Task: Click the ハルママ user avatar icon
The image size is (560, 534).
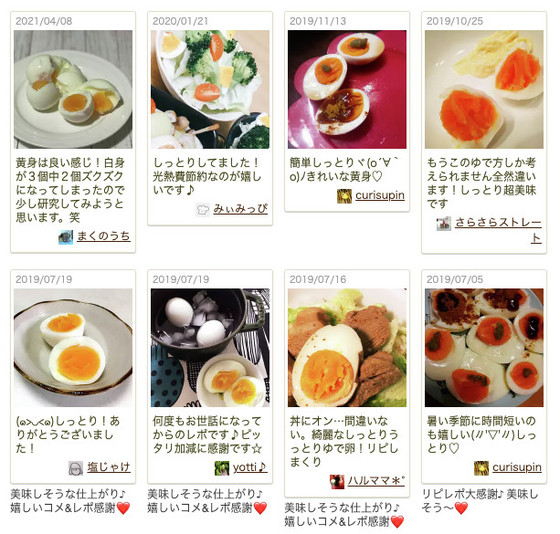Action: (x=337, y=481)
